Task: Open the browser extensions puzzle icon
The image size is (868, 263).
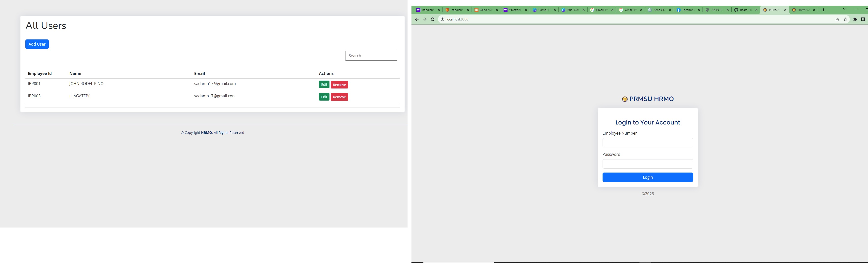Action: 855,19
